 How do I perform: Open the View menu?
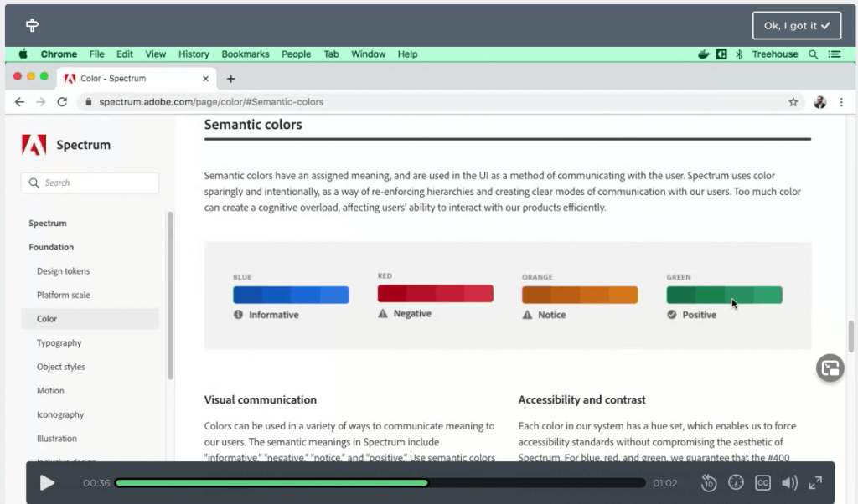[155, 54]
